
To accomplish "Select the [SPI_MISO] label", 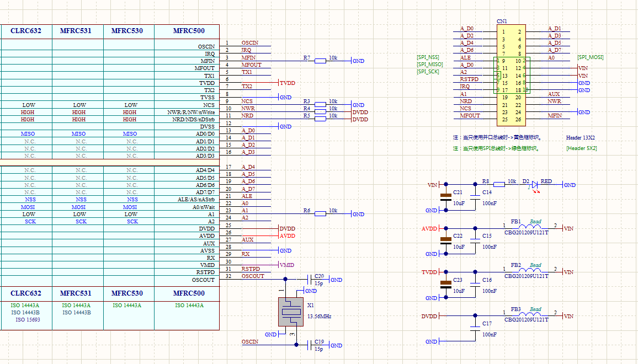I will pyautogui.click(x=430, y=65).
